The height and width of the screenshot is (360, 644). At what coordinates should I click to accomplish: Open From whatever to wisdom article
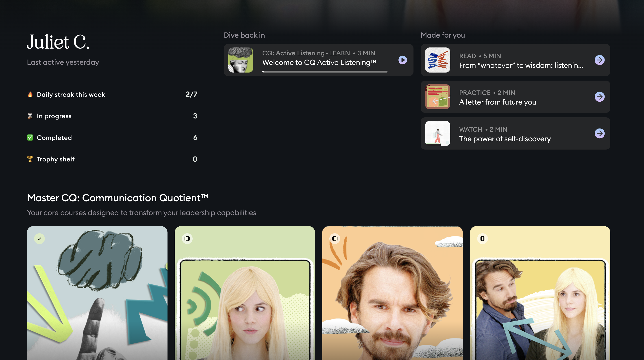(521, 65)
